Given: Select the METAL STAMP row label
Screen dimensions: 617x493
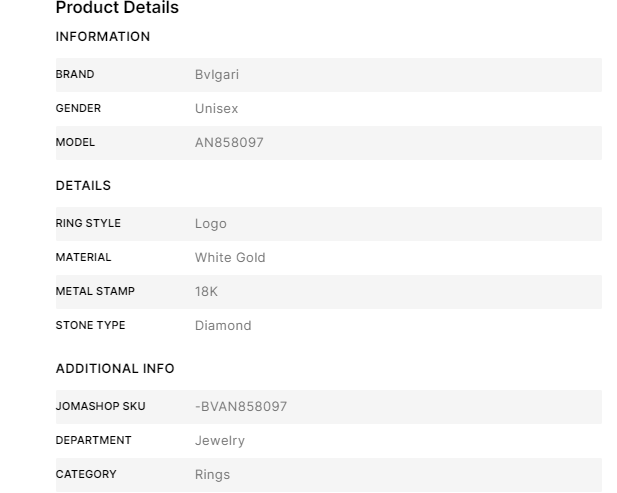Looking at the screenshot, I should pos(95,292).
